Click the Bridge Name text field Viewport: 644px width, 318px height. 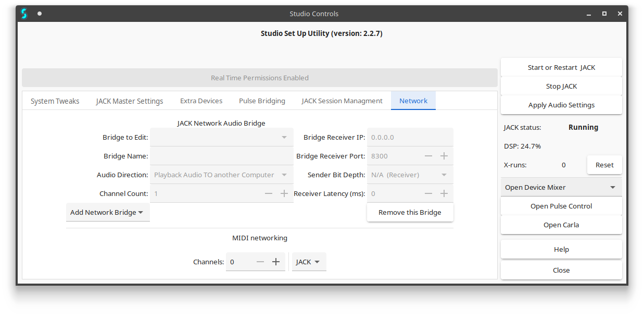click(221, 156)
